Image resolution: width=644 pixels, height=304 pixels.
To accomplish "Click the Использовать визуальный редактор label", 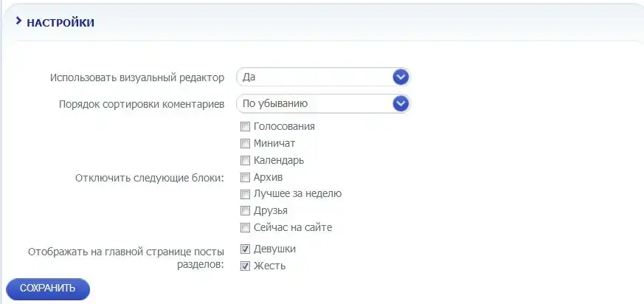I will tap(137, 77).
